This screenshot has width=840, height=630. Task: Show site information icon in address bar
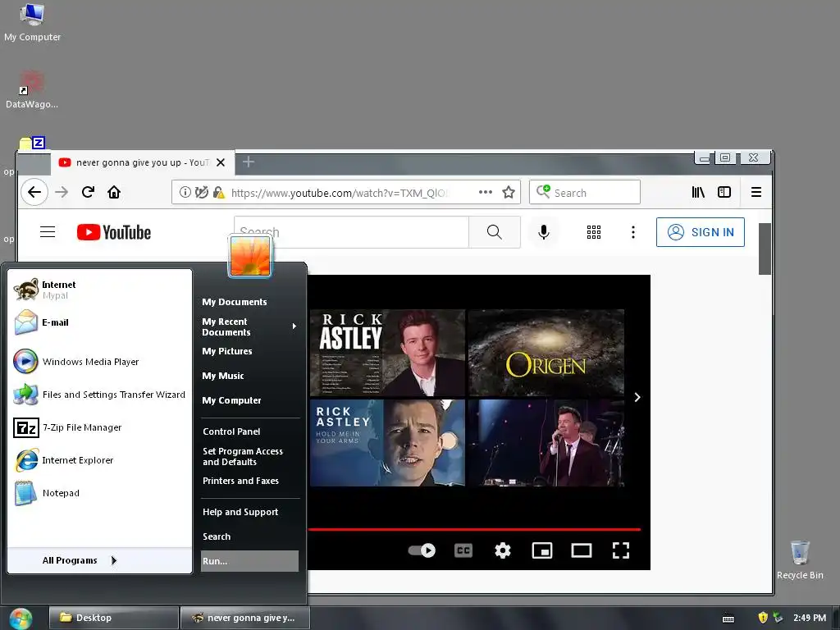click(185, 192)
